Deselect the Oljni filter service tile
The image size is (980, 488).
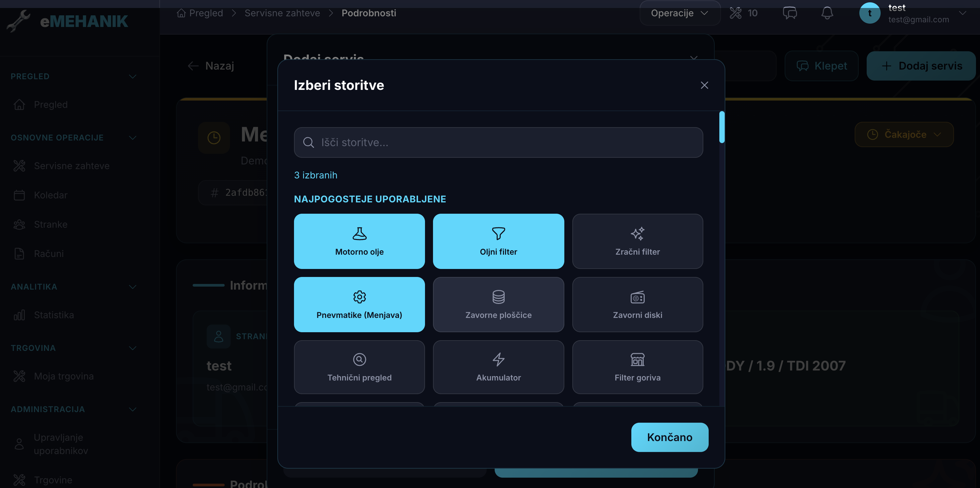click(x=498, y=241)
